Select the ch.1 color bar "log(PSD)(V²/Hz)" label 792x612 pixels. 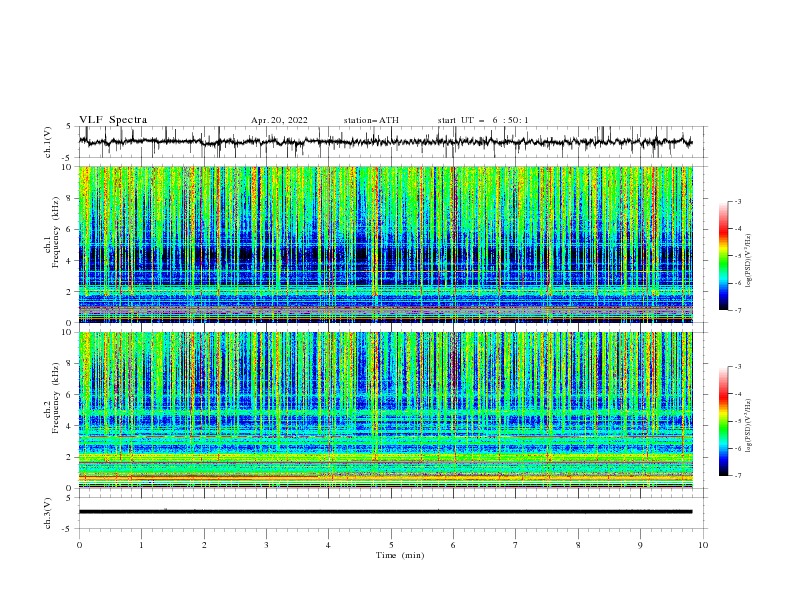coord(748,261)
